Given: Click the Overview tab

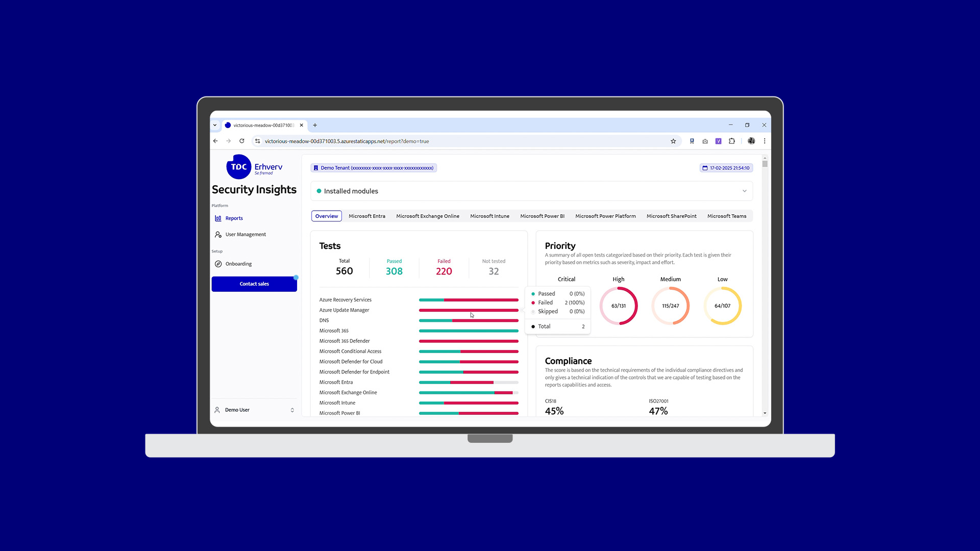Looking at the screenshot, I should [327, 216].
